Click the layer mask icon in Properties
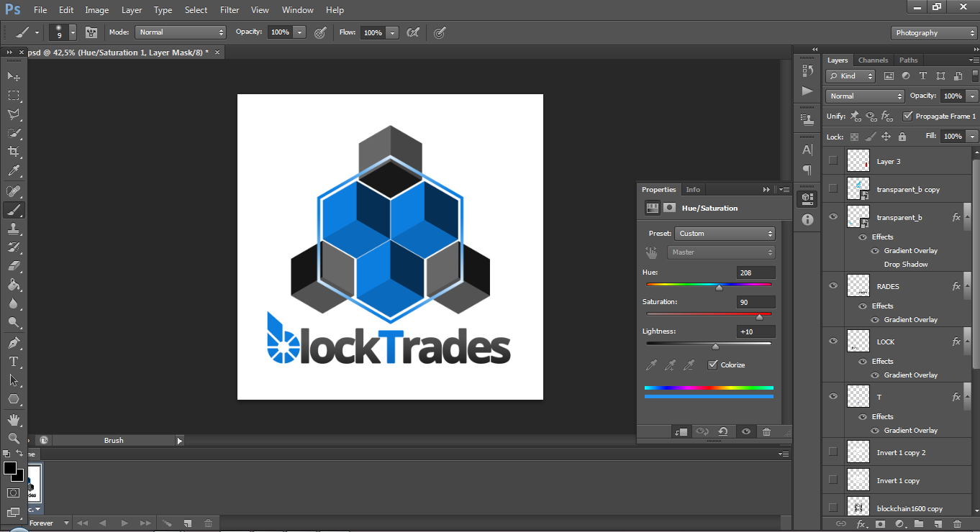The image size is (980, 532). click(670, 208)
